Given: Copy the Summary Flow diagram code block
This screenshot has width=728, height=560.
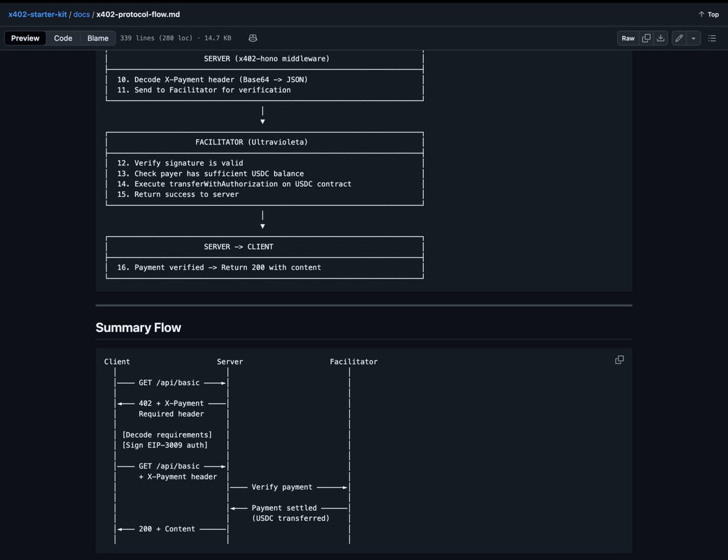Looking at the screenshot, I should (x=619, y=359).
